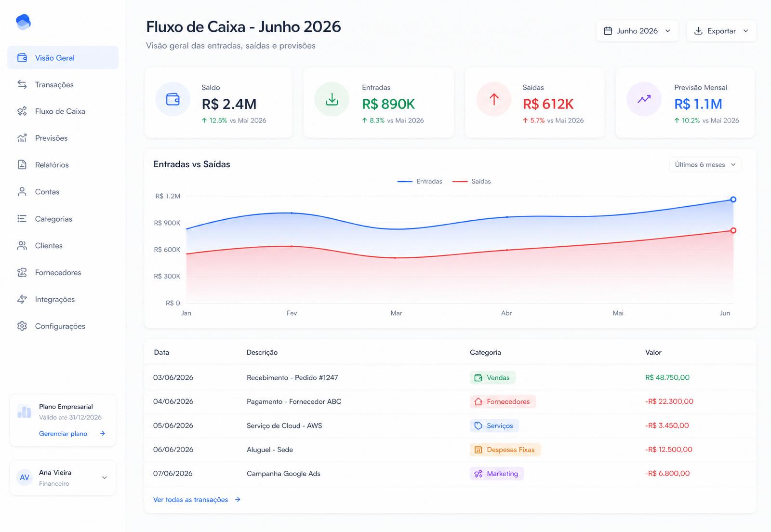771x532 pixels.
Task: Click the trend icon in Previsão Mensal card
Action: point(644,99)
